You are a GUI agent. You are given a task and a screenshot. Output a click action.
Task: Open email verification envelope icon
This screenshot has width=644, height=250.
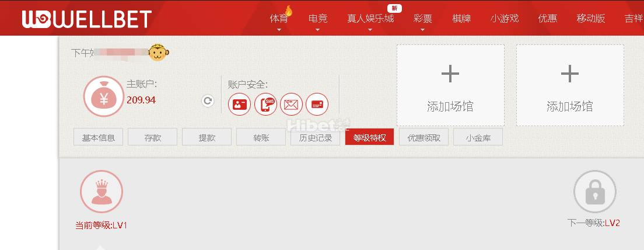tap(291, 105)
